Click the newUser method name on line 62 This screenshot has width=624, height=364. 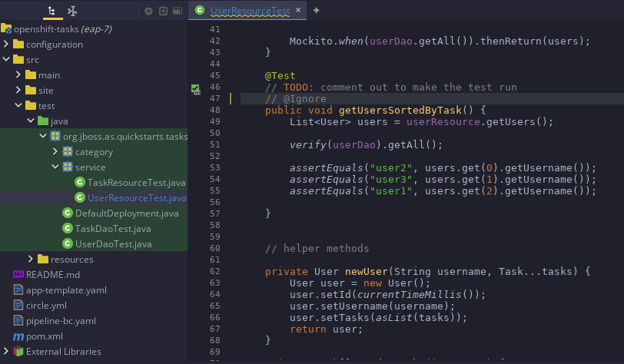366,271
